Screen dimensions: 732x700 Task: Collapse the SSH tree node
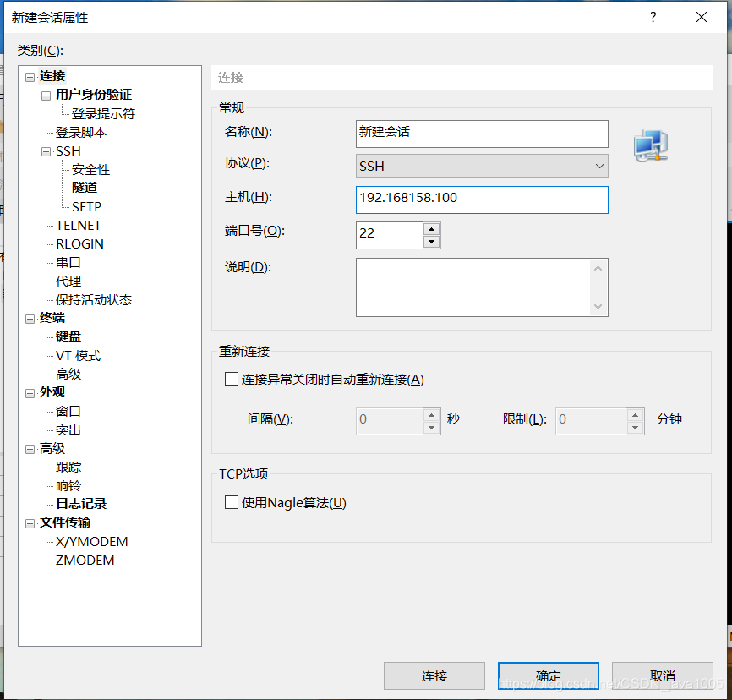tap(46, 152)
